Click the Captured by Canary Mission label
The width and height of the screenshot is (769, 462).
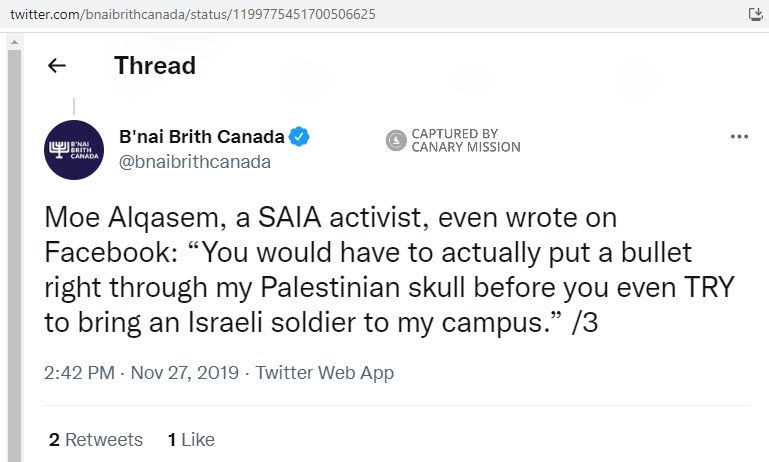tap(465, 141)
